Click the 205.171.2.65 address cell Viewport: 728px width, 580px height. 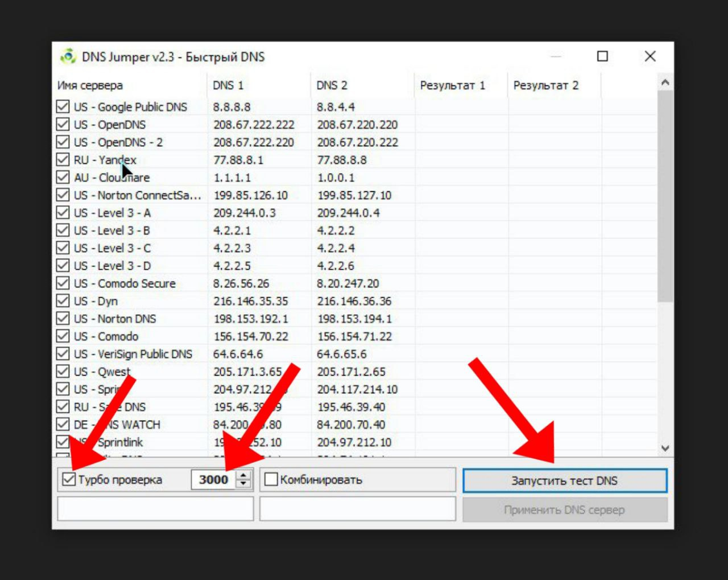[351, 372]
